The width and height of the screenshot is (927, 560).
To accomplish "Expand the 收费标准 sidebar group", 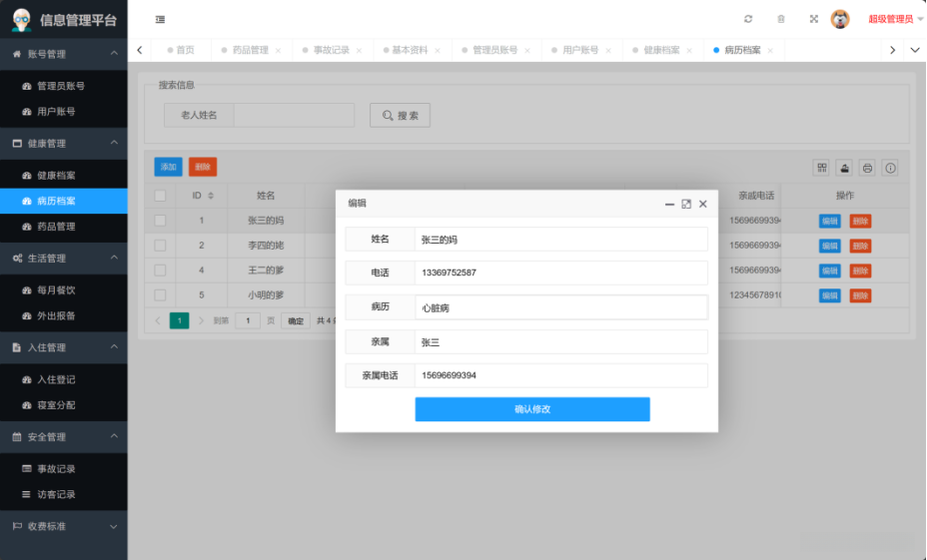I will (x=63, y=526).
